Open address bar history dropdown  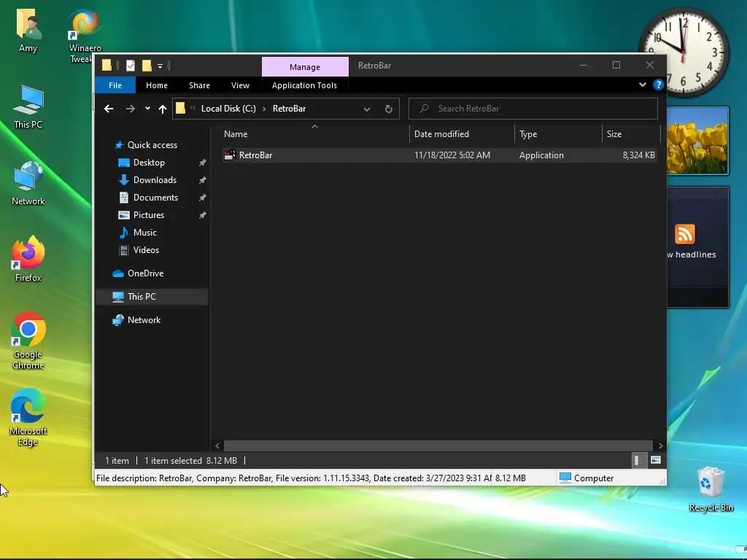[x=367, y=109]
